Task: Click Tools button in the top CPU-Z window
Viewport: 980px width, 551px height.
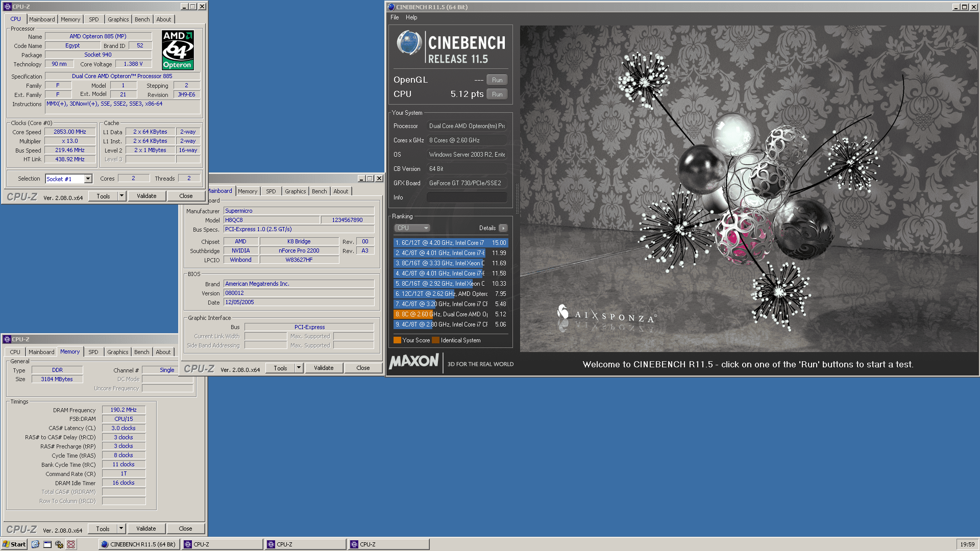Action: point(104,196)
